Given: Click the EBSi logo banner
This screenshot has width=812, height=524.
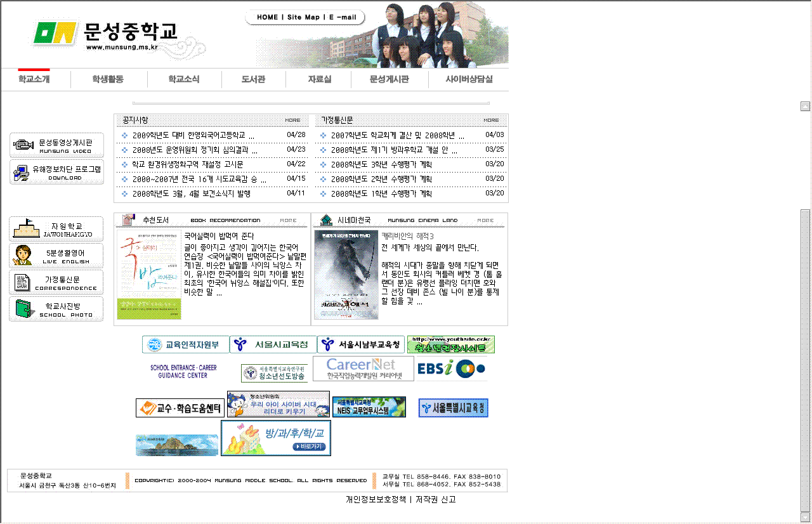Looking at the screenshot, I should (x=451, y=369).
